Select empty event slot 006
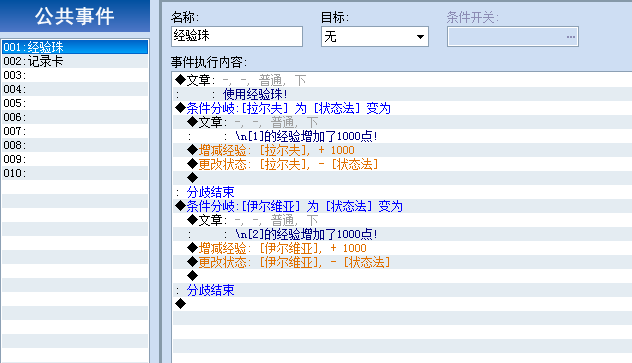This screenshot has height=363, width=632. [x=75, y=117]
